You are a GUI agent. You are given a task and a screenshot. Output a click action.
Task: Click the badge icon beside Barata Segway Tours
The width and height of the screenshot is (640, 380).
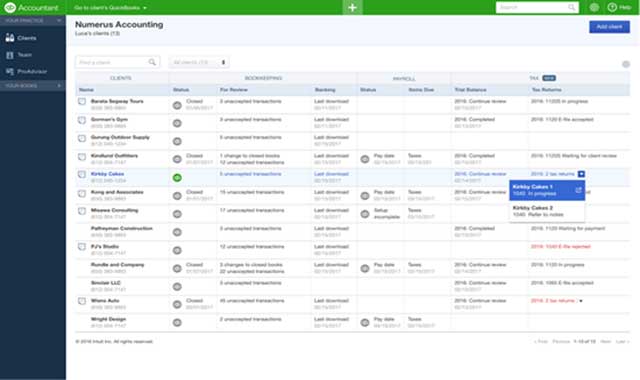(82, 102)
